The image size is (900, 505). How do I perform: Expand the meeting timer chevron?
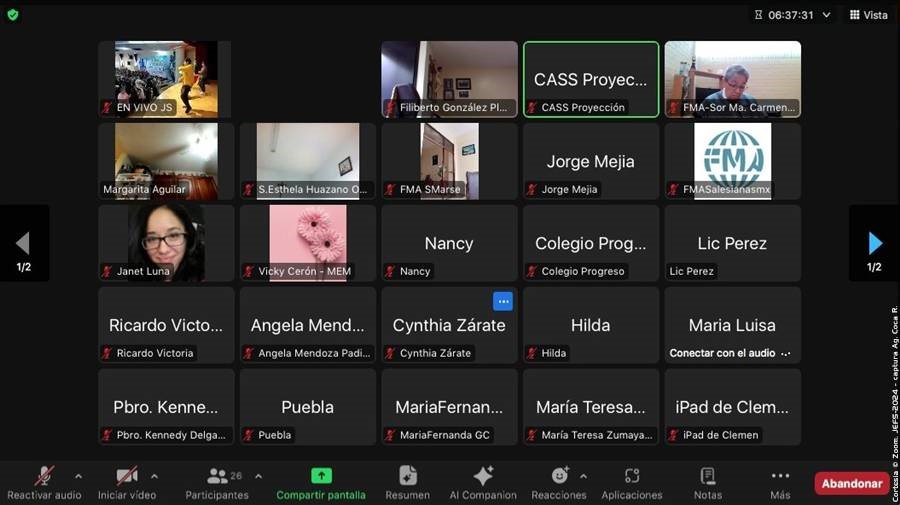(826, 15)
